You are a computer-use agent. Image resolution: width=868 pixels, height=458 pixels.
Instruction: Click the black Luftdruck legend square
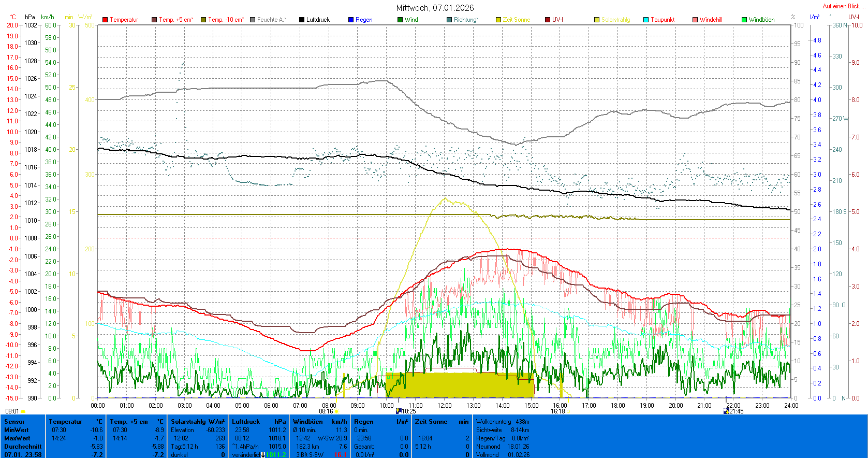point(302,20)
